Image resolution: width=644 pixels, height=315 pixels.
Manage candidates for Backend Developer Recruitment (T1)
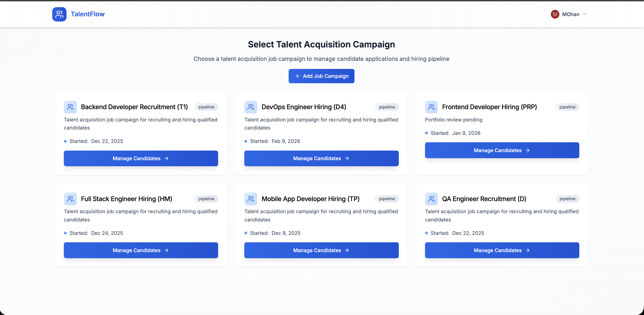click(x=141, y=158)
